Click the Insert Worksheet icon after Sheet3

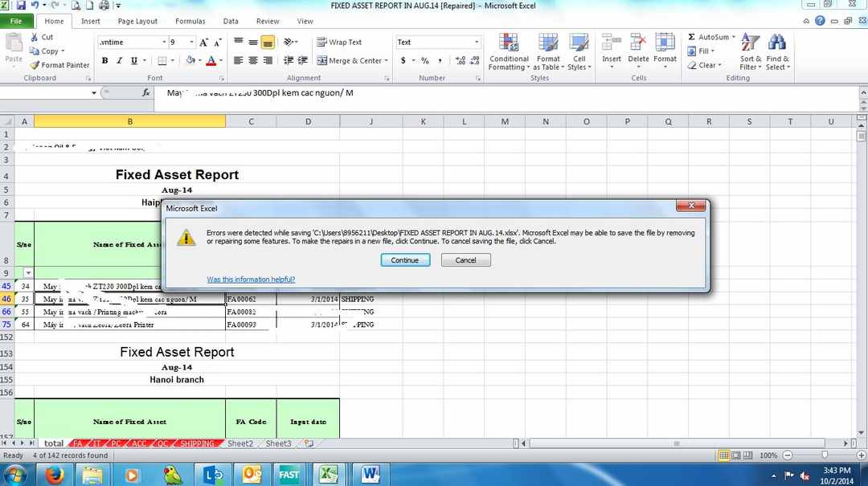coord(309,443)
